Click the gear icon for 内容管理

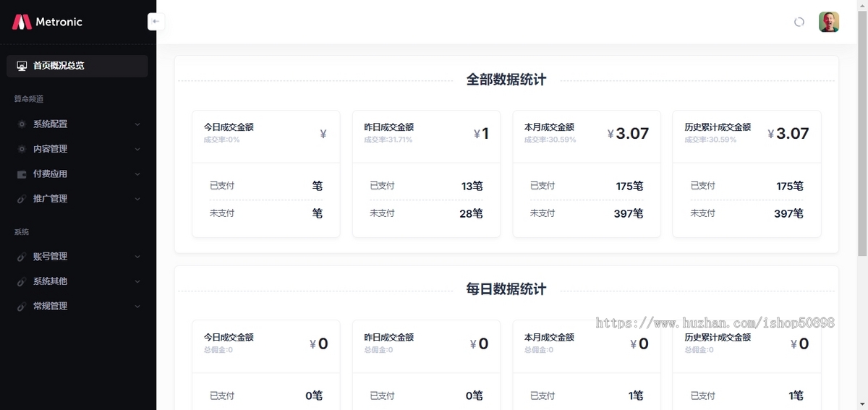point(22,149)
